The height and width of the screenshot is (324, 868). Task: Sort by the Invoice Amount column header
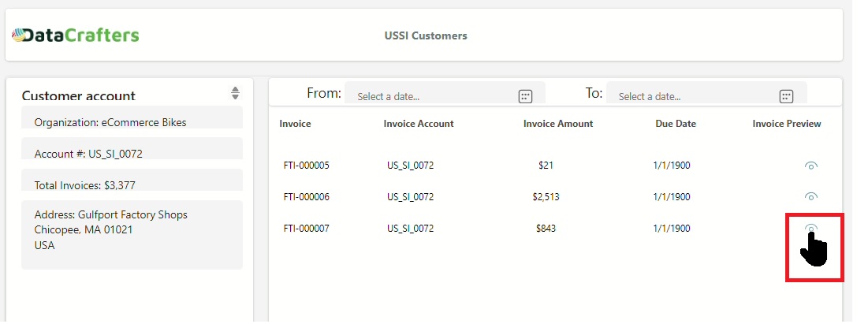click(x=557, y=124)
